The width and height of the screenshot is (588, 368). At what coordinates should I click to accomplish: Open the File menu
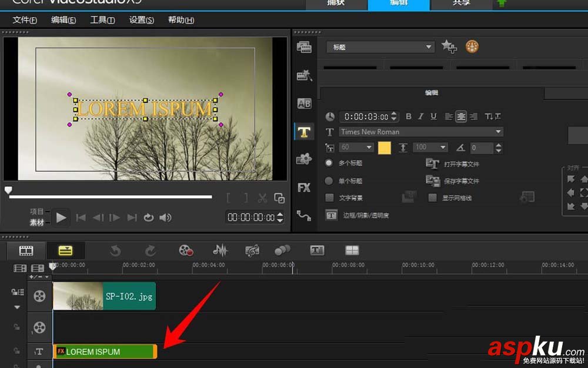pos(25,20)
